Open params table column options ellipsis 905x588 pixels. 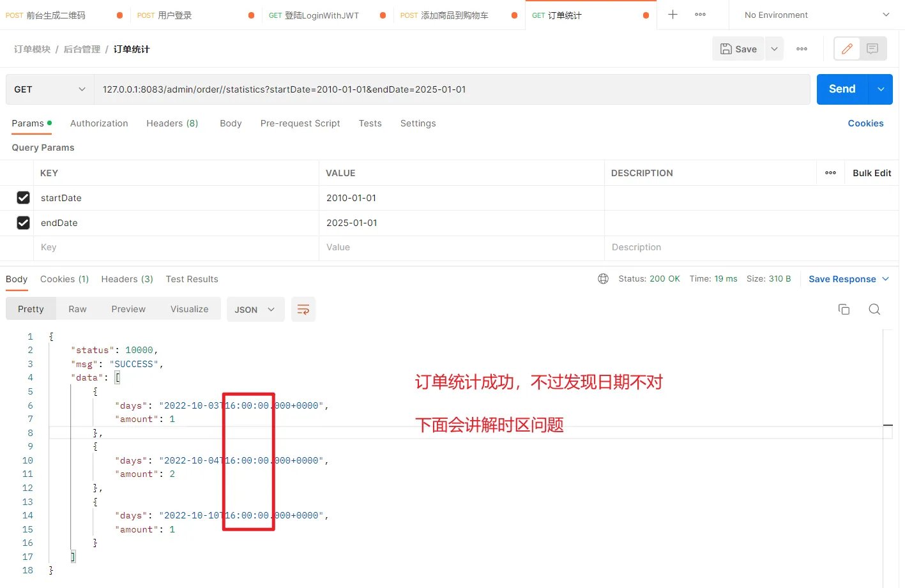[830, 173]
